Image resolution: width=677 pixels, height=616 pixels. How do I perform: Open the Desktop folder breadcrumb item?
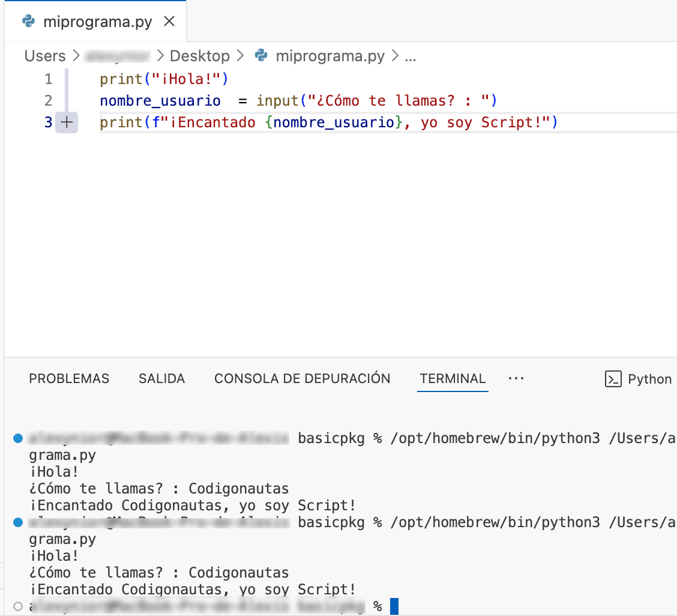[x=200, y=55]
